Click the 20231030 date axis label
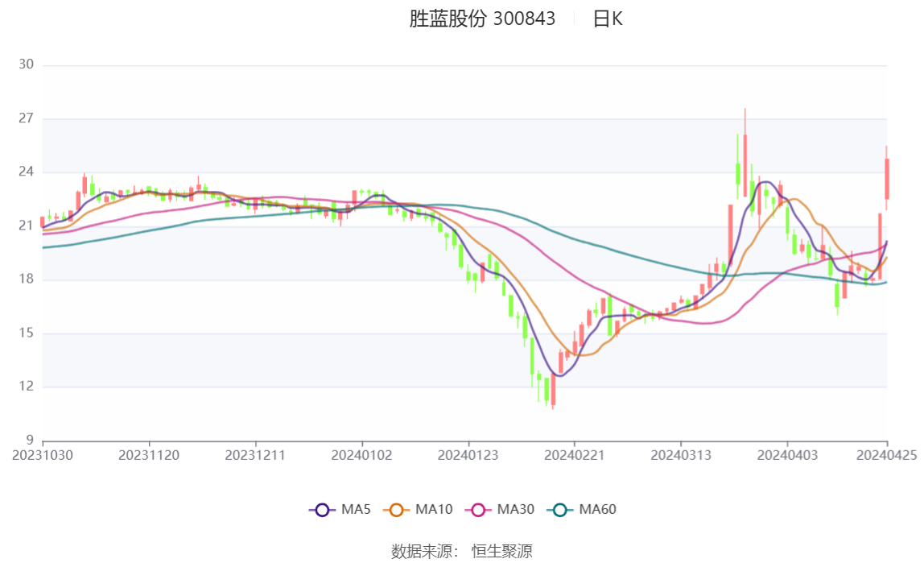 [43, 455]
